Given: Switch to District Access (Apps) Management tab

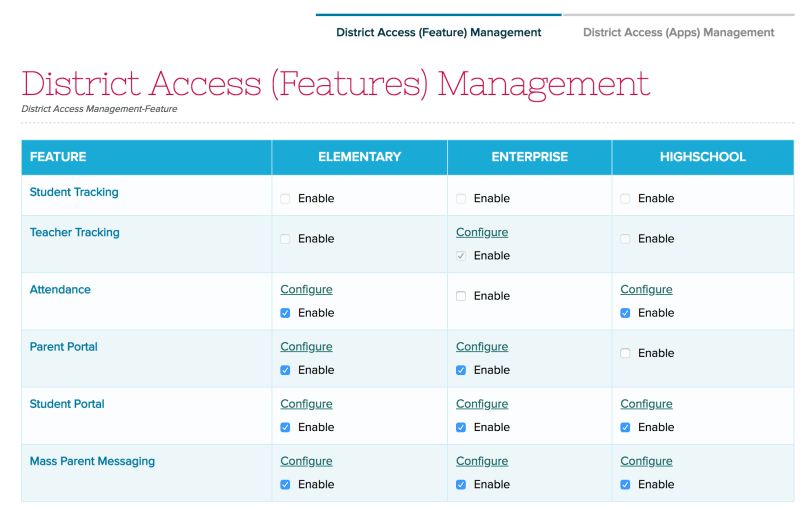Looking at the screenshot, I should coord(678,32).
